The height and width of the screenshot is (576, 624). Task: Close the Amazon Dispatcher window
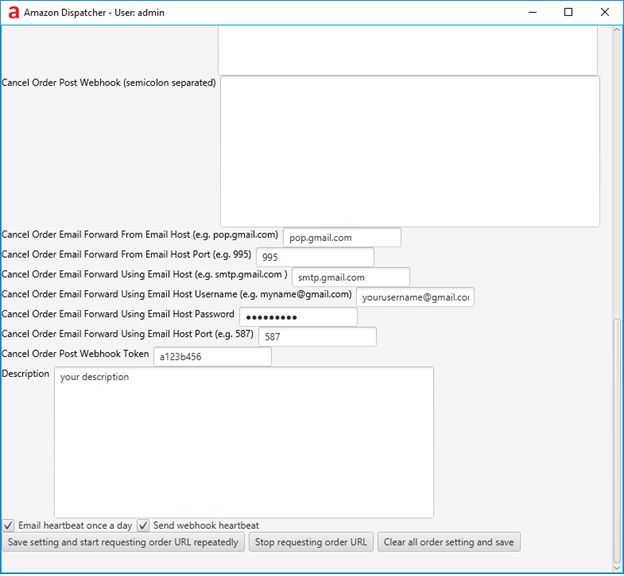604,12
